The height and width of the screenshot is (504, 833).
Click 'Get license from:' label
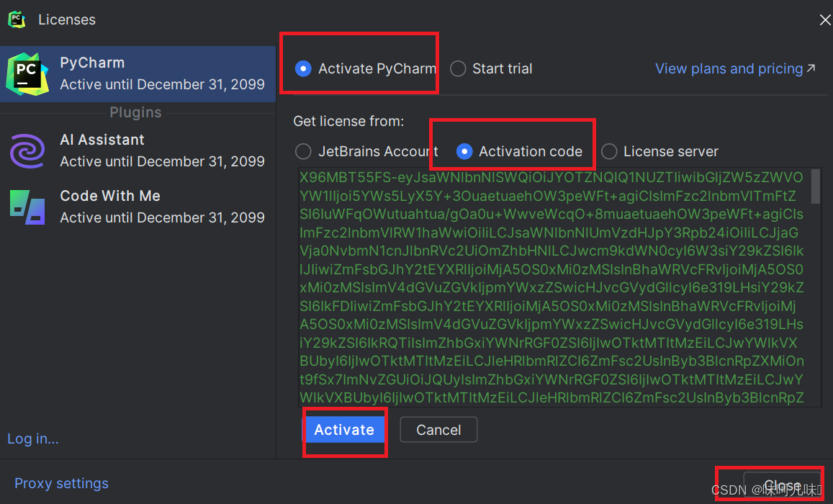348,121
